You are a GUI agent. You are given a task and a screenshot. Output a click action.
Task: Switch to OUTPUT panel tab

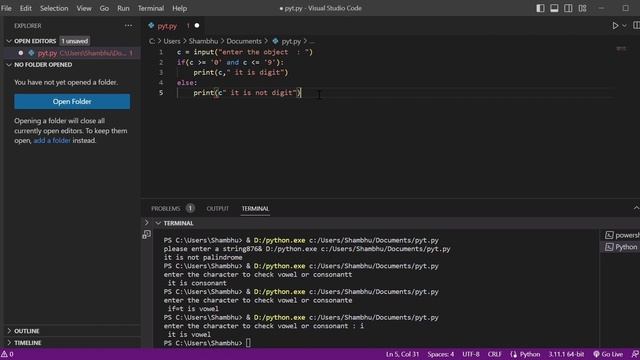pos(218,209)
